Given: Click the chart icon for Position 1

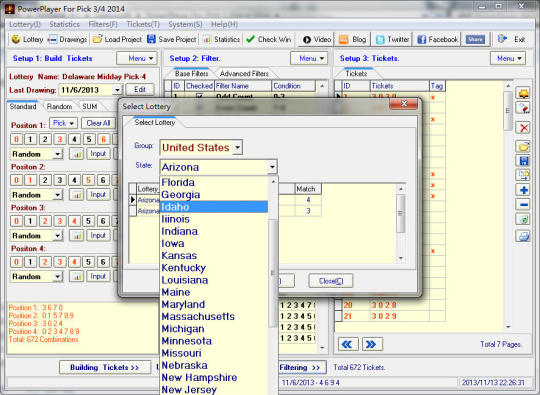Looking at the screenshot, I should 77,154.
